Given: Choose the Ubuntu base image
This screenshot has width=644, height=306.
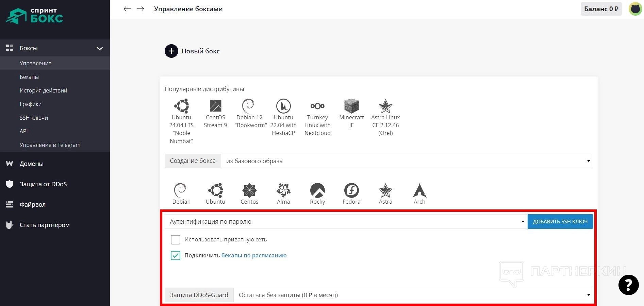Looking at the screenshot, I should 215,194.
